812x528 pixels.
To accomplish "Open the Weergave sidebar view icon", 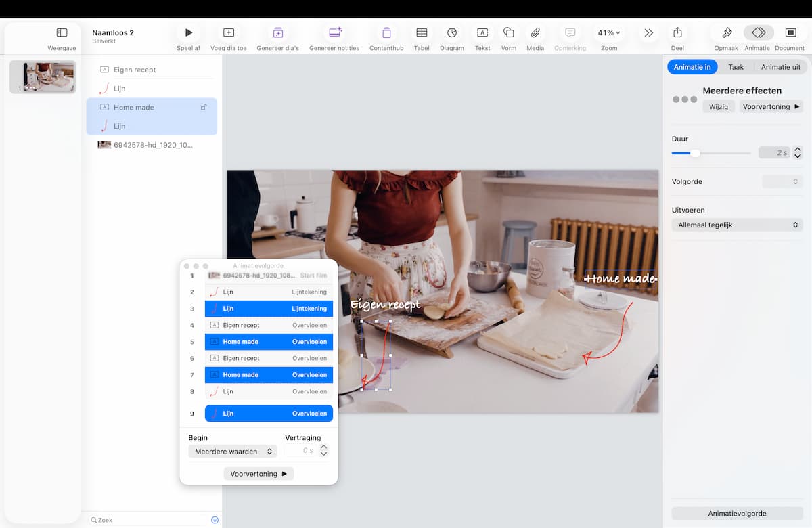I will click(62, 32).
